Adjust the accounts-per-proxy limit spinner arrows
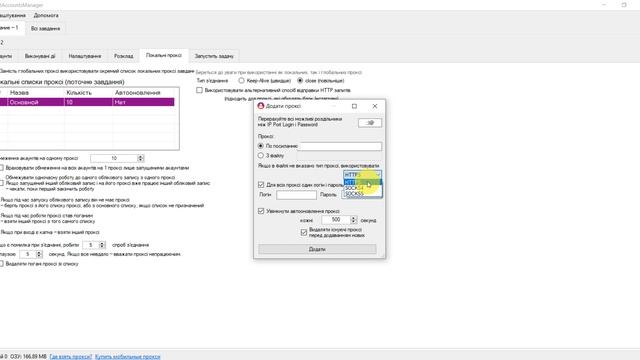640x360 pixels. click(x=141, y=158)
